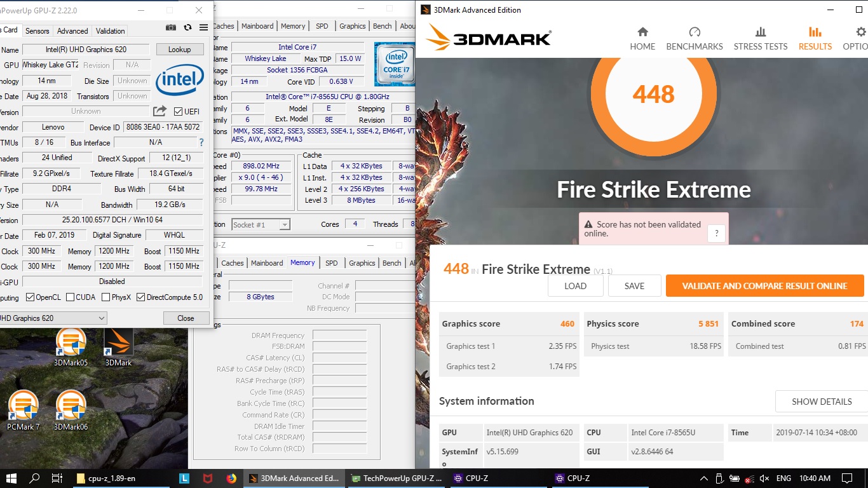
Task: Switch to the Sensors tab in GPU-Z
Action: pyautogui.click(x=37, y=30)
